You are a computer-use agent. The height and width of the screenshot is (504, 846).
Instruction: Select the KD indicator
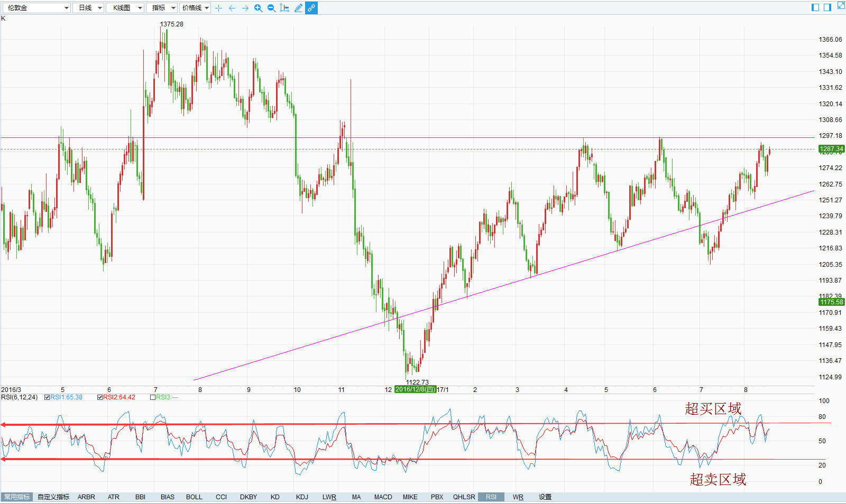coord(275,497)
